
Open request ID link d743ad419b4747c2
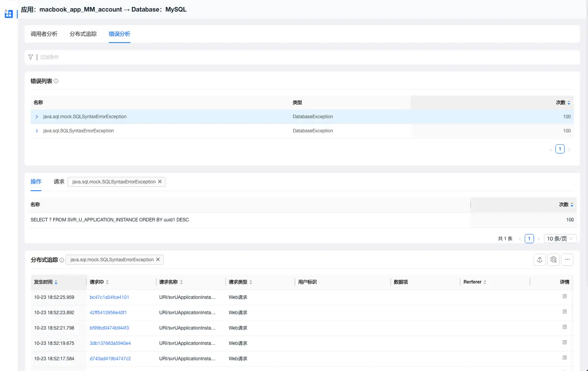[x=110, y=359]
